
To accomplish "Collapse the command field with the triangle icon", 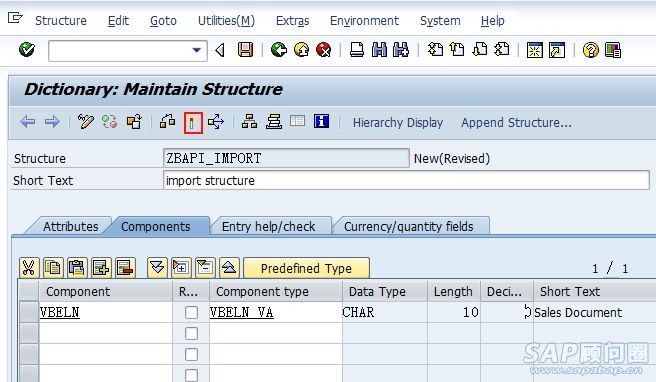I will (x=220, y=50).
